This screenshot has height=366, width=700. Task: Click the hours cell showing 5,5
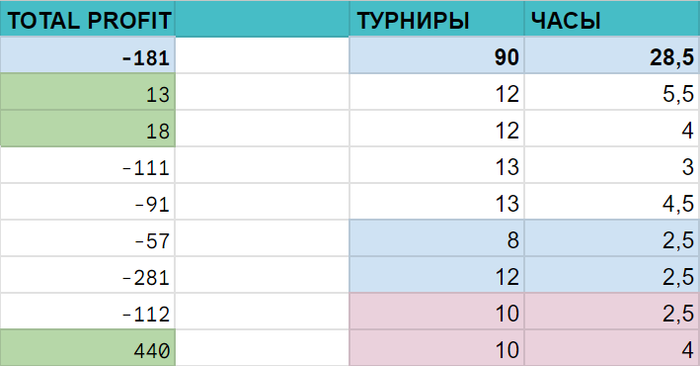pyautogui.click(x=612, y=92)
